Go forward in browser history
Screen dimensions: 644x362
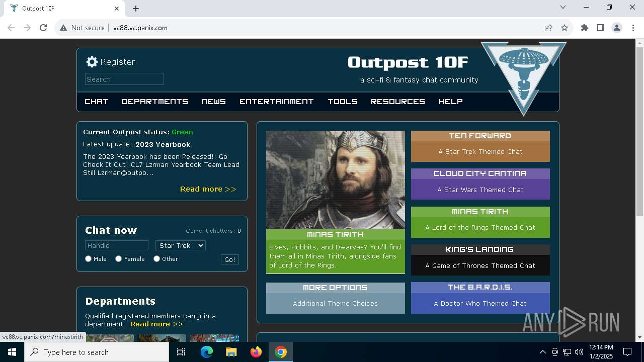pyautogui.click(x=27, y=28)
